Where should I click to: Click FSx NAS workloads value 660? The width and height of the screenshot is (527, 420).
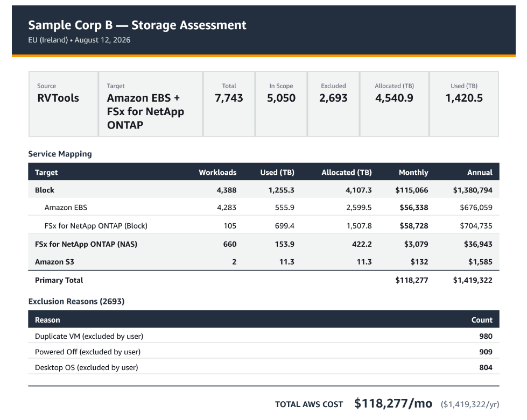(x=230, y=244)
